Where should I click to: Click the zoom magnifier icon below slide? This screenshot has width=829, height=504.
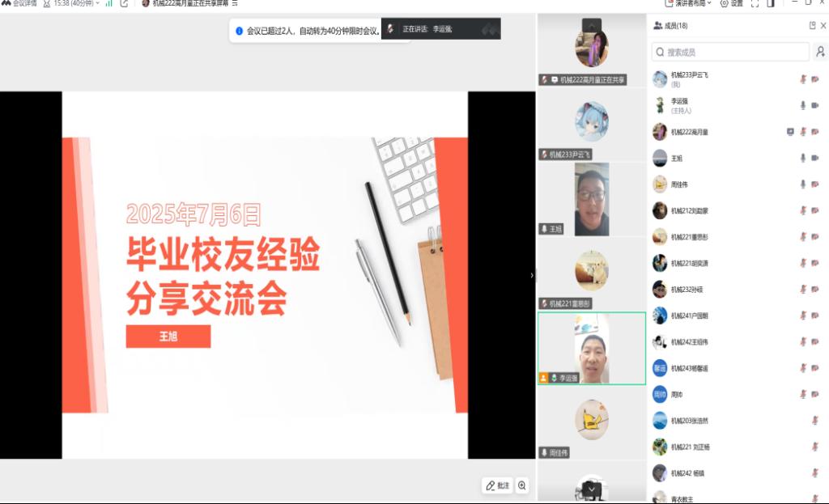522,485
